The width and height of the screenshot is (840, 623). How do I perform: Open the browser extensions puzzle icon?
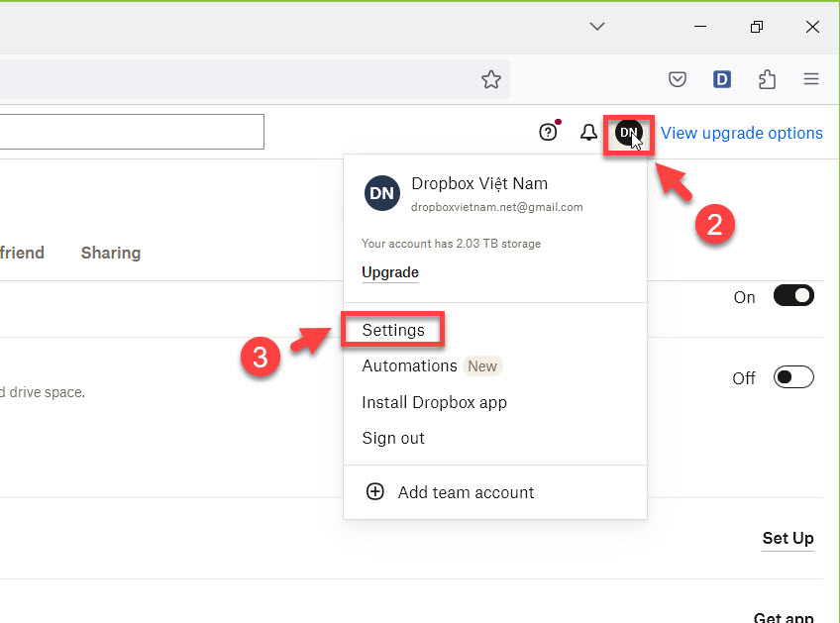[767, 80]
